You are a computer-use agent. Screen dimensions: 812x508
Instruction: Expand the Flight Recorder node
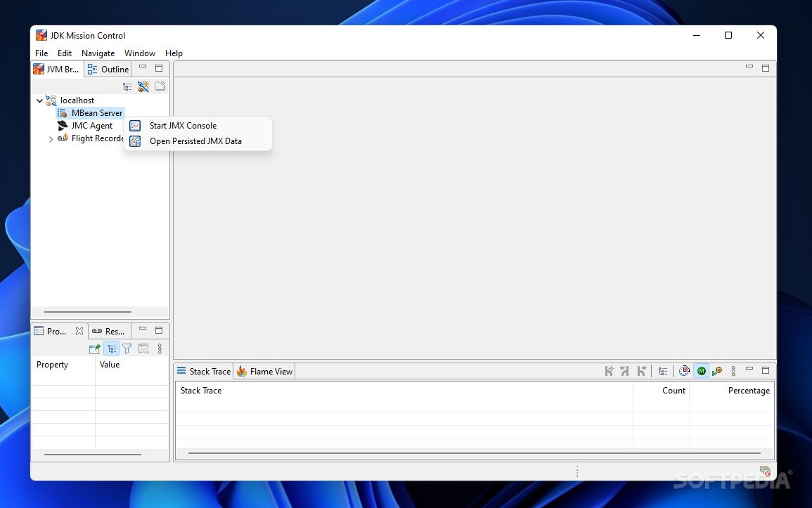(51, 139)
